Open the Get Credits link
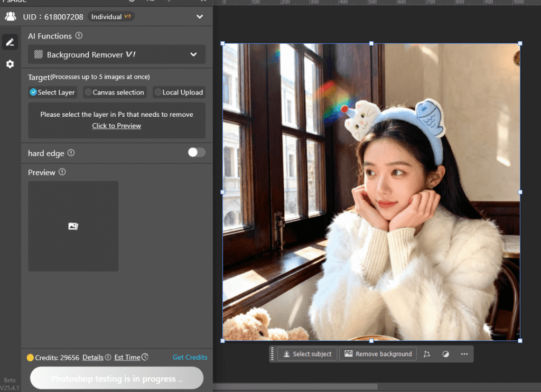 (x=190, y=357)
